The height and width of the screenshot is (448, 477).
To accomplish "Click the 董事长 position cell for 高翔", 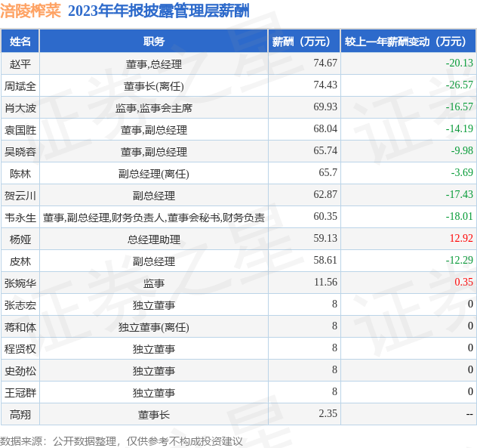I will tap(153, 415).
